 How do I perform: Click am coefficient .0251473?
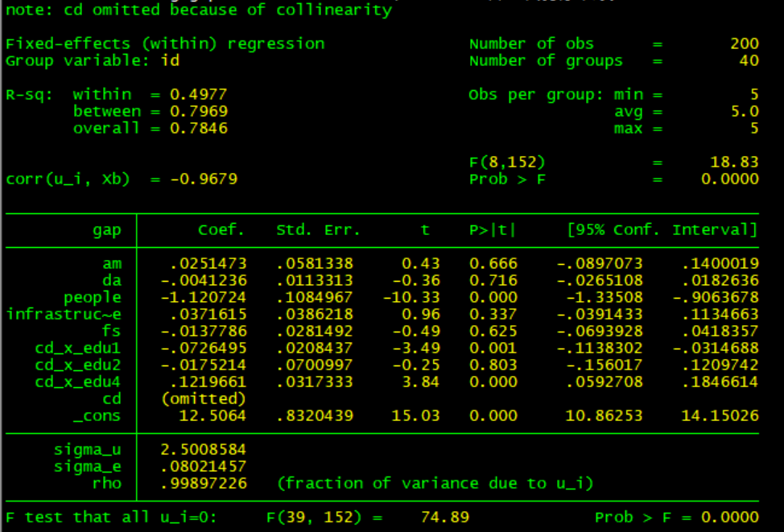tap(208, 263)
